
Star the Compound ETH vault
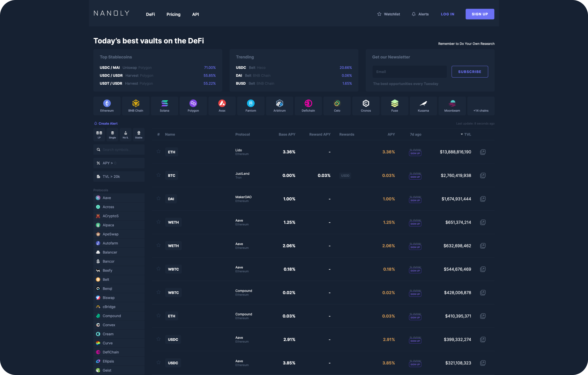pyautogui.click(x=158, y=315)
